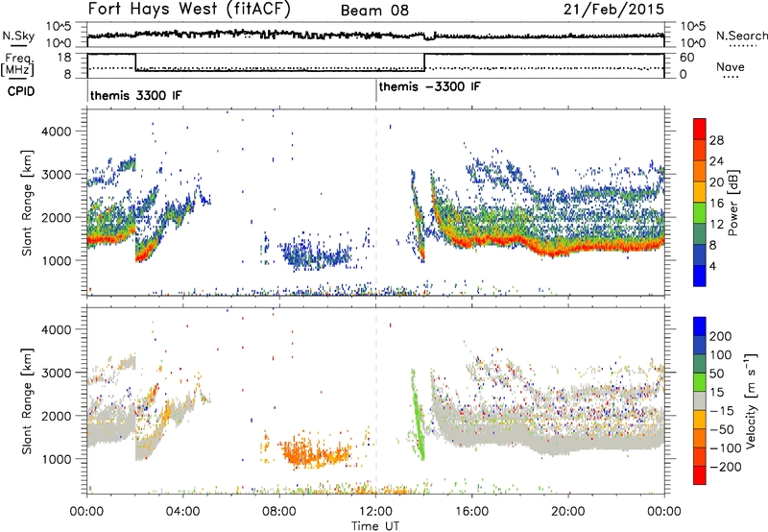
Task: Click the "Power [dB]" colorbar title
Action: [733, 203]
